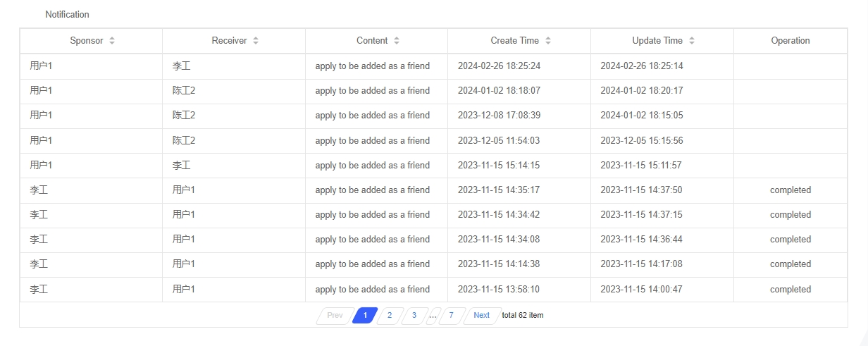This screenshot has width=868, height=346.
Task: Select create time 2023-11-15 14:34:08
Action: pyautogui.click(x=499, y=240)
